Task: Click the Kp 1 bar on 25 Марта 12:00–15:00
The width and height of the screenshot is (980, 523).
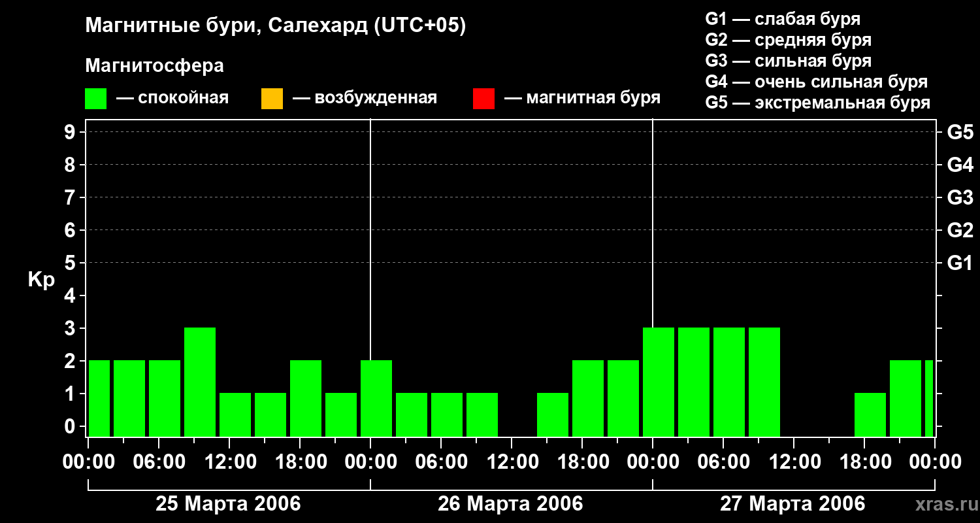Action: (235, 414)
